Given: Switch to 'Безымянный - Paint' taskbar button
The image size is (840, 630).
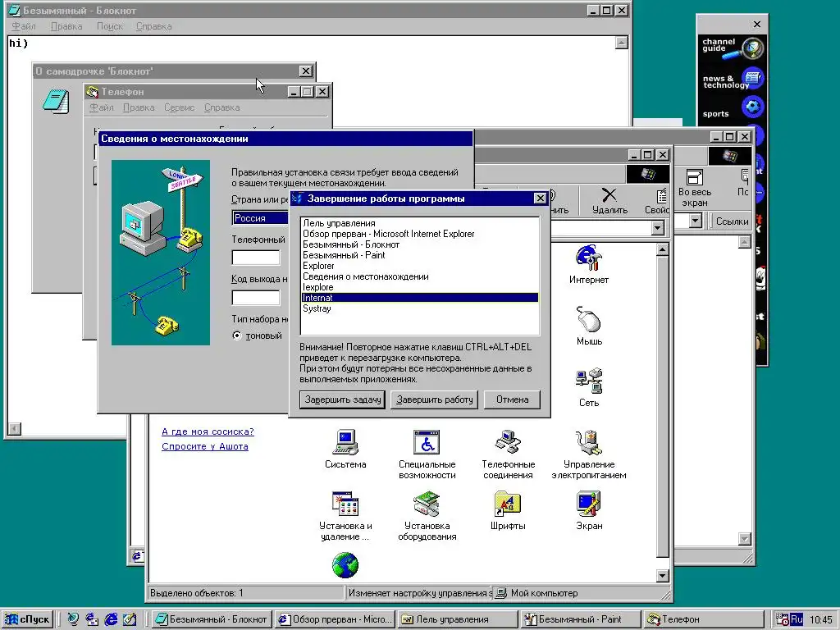Looking at the screenshot, I should click(x=581, y=619).
